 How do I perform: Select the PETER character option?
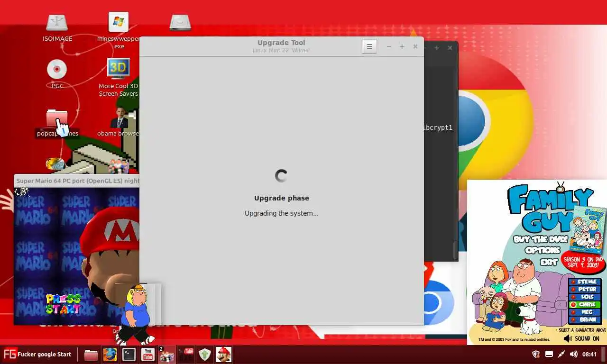coord(585,289)
